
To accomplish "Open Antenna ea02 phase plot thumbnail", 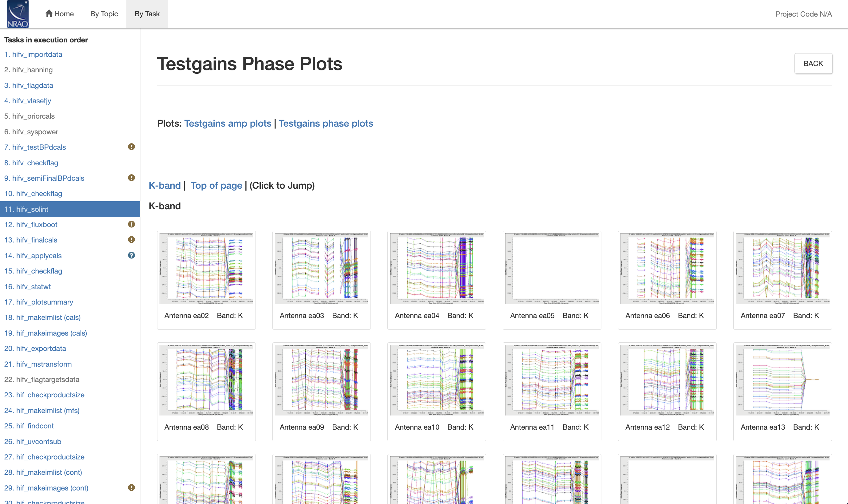I will (206, 268).
